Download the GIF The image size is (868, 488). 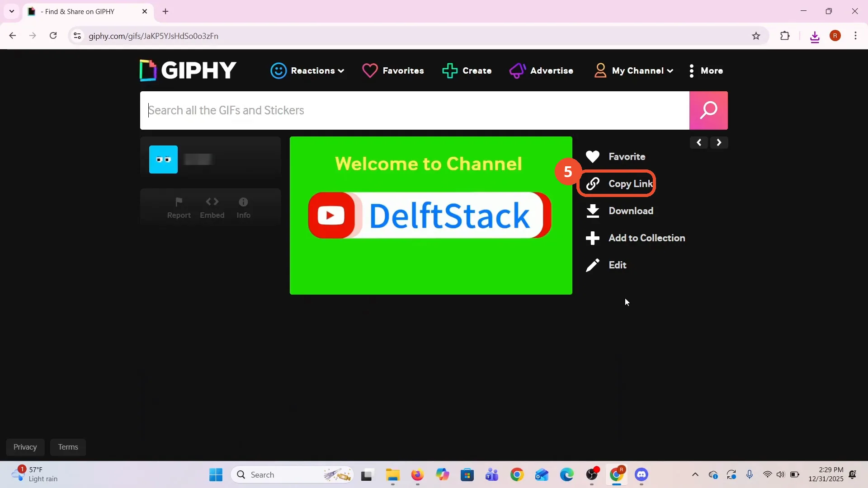[619, 211]
